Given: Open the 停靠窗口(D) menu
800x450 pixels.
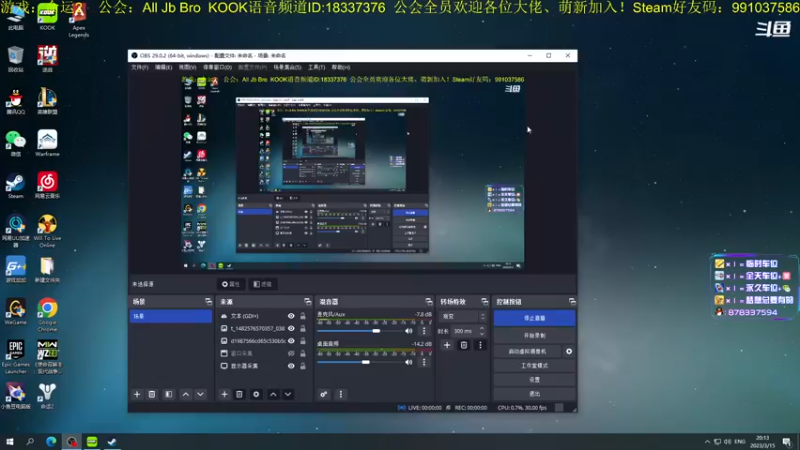Looking at the screenshot, I should (217, 67).
